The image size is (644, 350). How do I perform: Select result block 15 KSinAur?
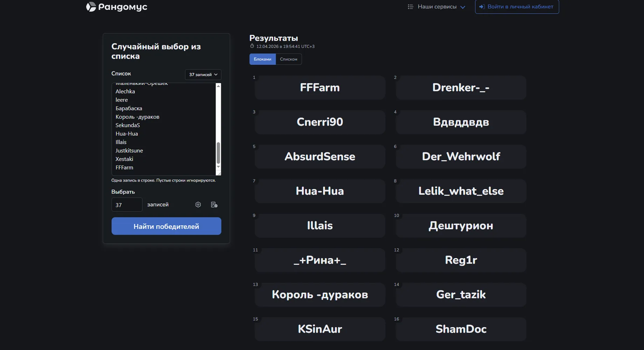[x=320, y=329]
